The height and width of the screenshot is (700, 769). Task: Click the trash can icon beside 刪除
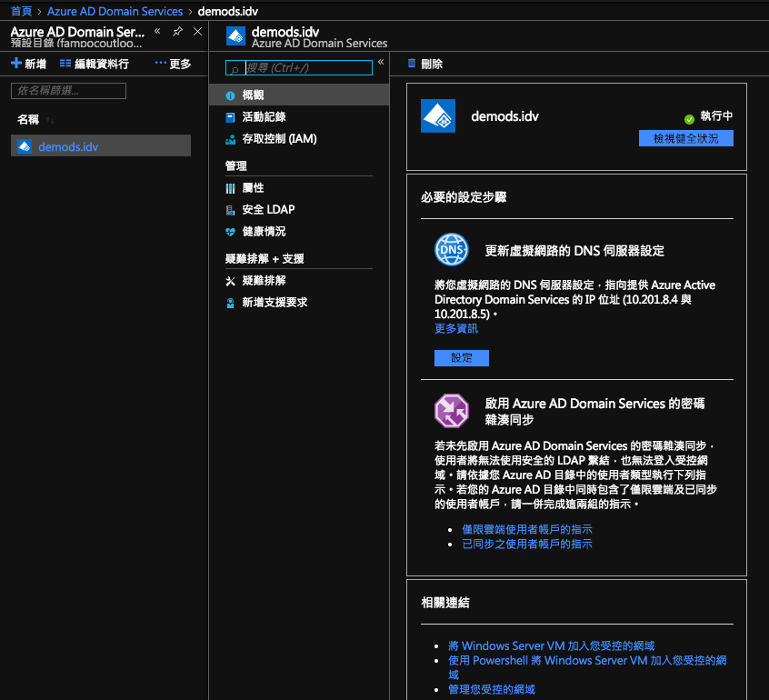(412, 64)
